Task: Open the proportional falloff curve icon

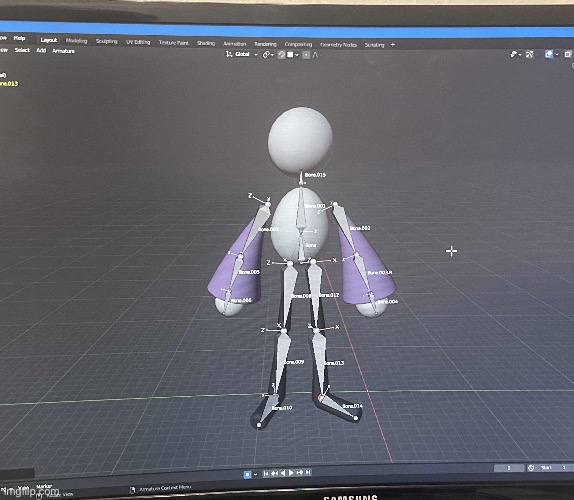Action: point(315,55)
